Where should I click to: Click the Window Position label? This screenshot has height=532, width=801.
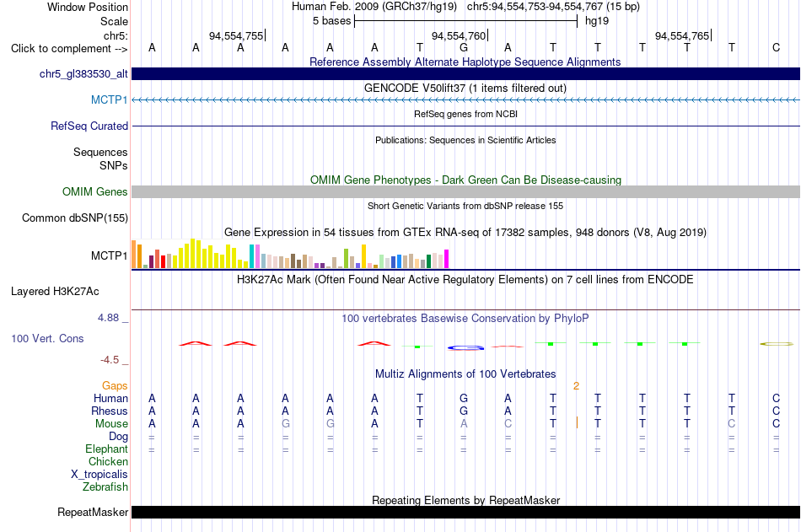pyautogui.click(x=88, y=7)
